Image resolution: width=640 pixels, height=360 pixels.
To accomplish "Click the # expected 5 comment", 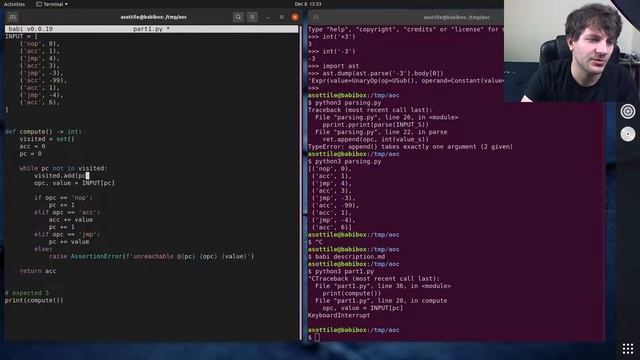I will click(x=27, y=293).
